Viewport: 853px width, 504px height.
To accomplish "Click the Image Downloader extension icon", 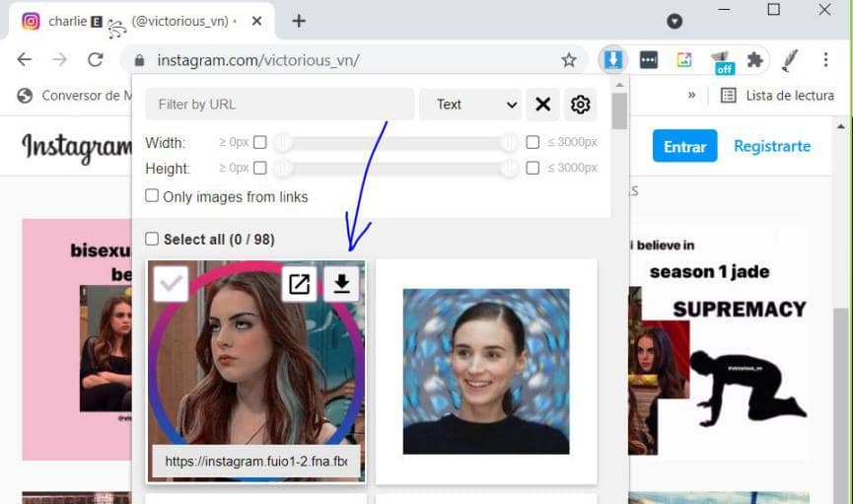I will coord(613,59).
